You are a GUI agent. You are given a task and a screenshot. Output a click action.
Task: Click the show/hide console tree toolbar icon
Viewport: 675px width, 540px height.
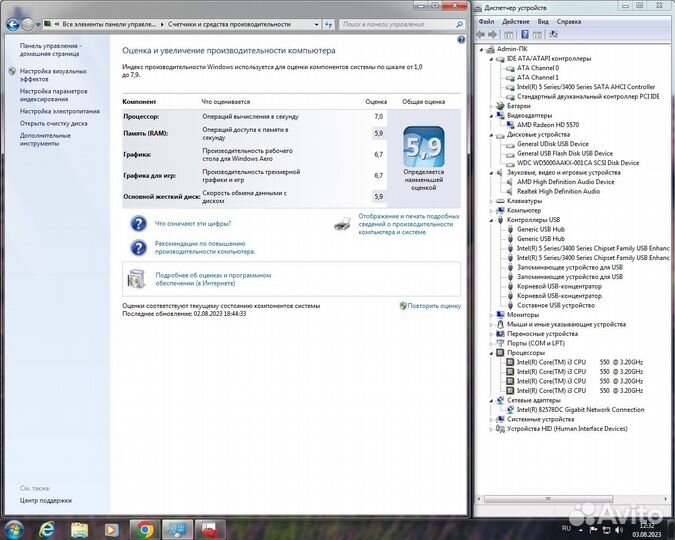coord(508,34)
